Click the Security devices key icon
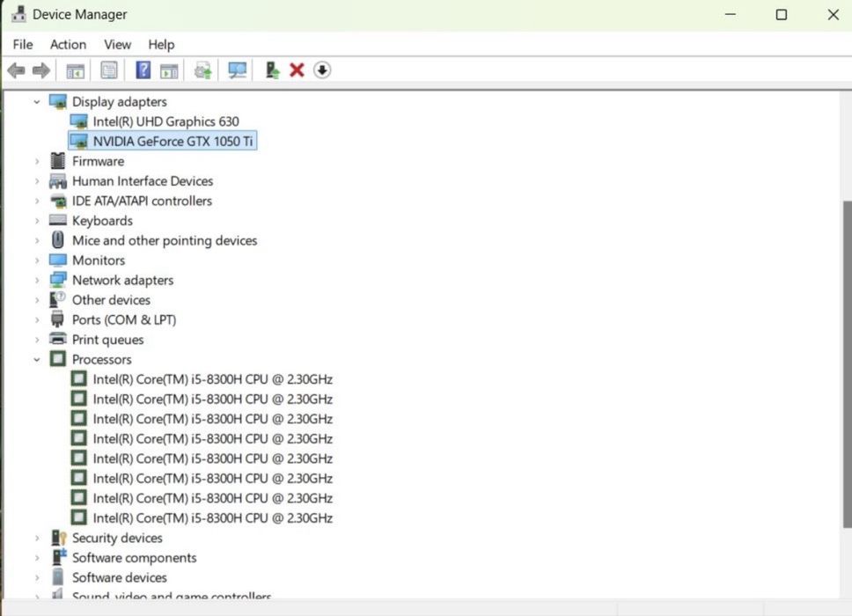 [57, 538]
